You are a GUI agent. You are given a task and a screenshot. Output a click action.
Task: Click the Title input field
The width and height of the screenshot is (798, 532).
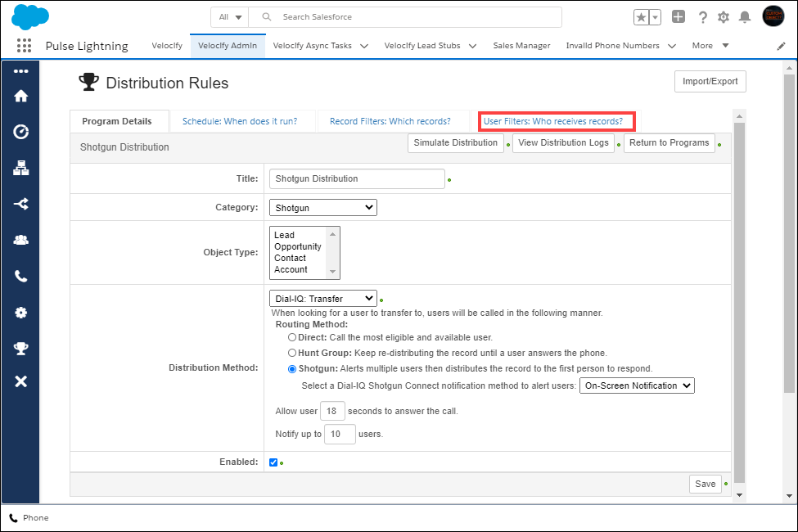(x=357, y=178)
